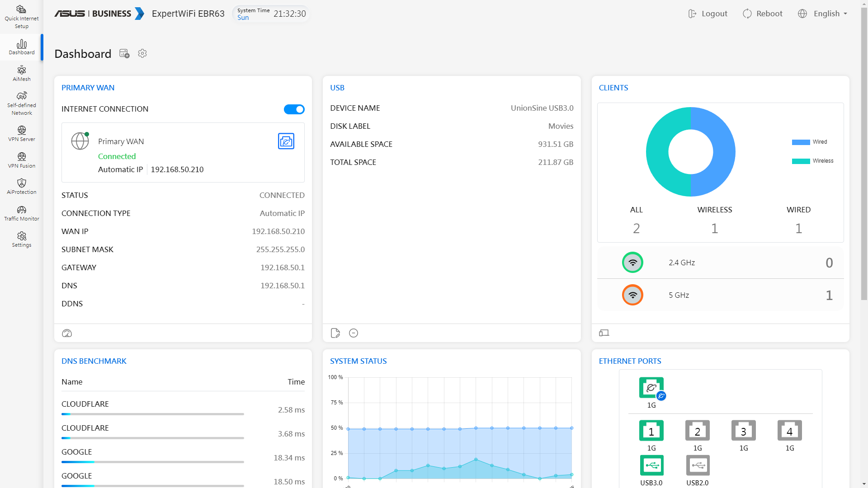Screen dimensions: 868x488
Task: Click the Wireless legend color swatch
Action: click(x=801, y=161)
